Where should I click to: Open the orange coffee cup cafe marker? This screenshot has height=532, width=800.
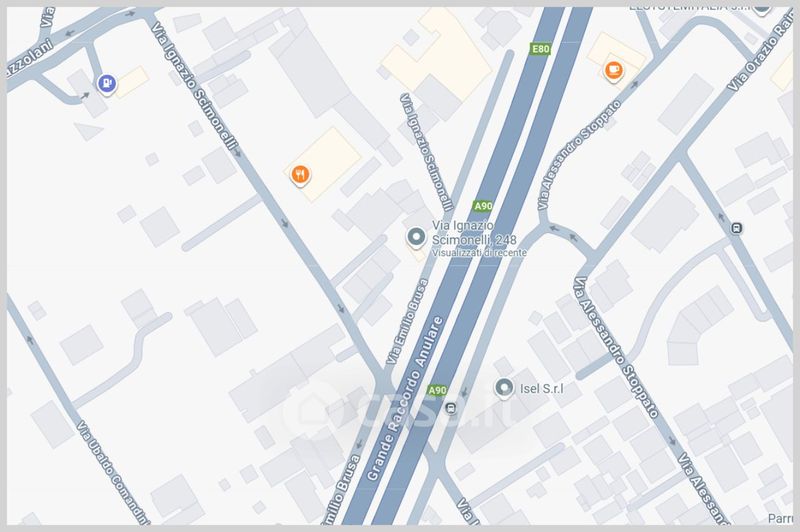coord(614,70)
